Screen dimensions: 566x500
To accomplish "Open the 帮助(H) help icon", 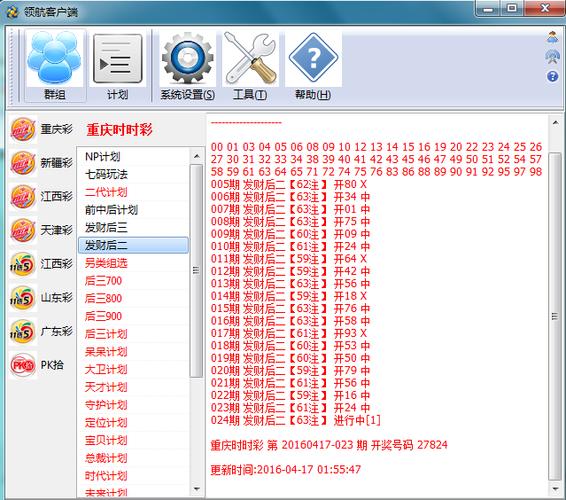I will pos(313,66).
